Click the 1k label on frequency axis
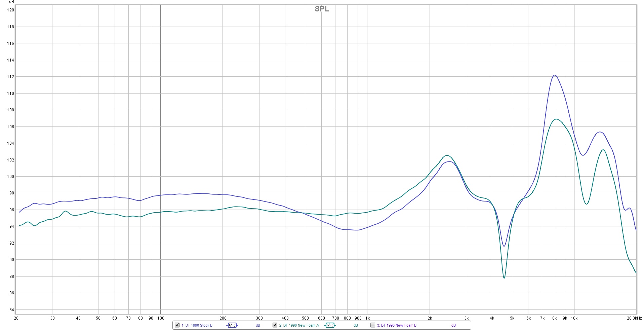This screenshot has height=330, width=644. [x=367, y=318]
